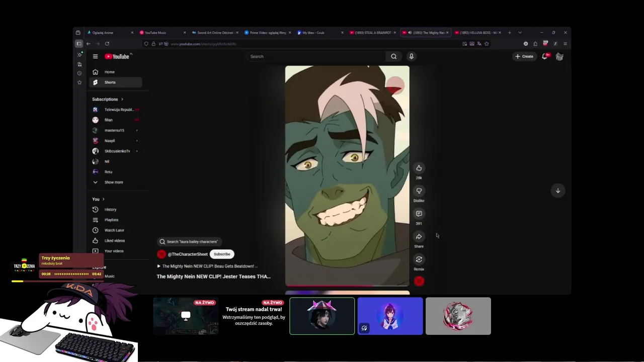
Task: Reload the page
Action: coord(107,44)
